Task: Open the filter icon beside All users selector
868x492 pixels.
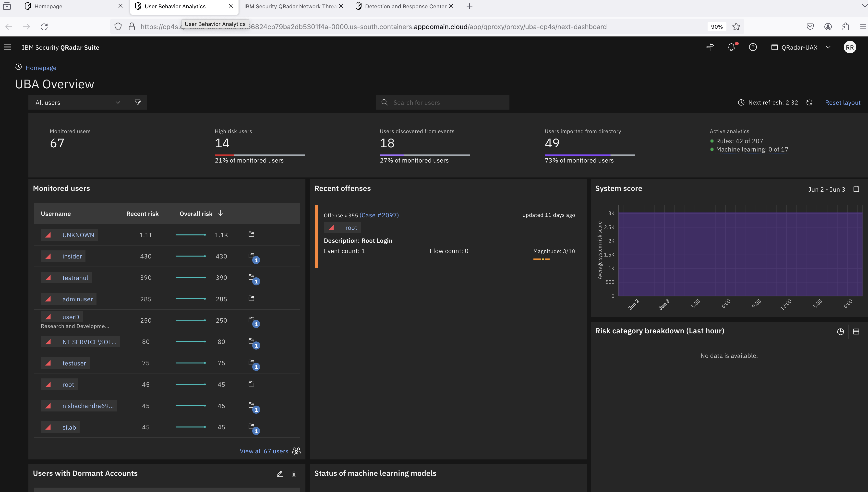Action: 138,102
